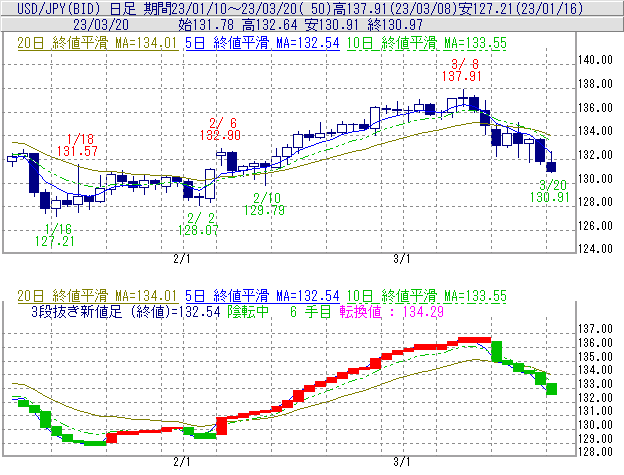Viewport: 624px width, 475px height.
Task: Click the 1/16 127.21 low label
Action: point(55,235)
